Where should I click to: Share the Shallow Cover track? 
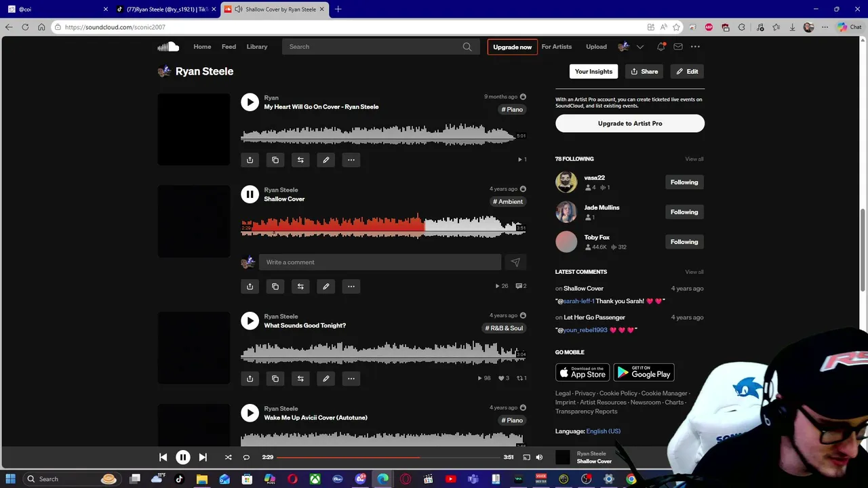coord(250,286)
